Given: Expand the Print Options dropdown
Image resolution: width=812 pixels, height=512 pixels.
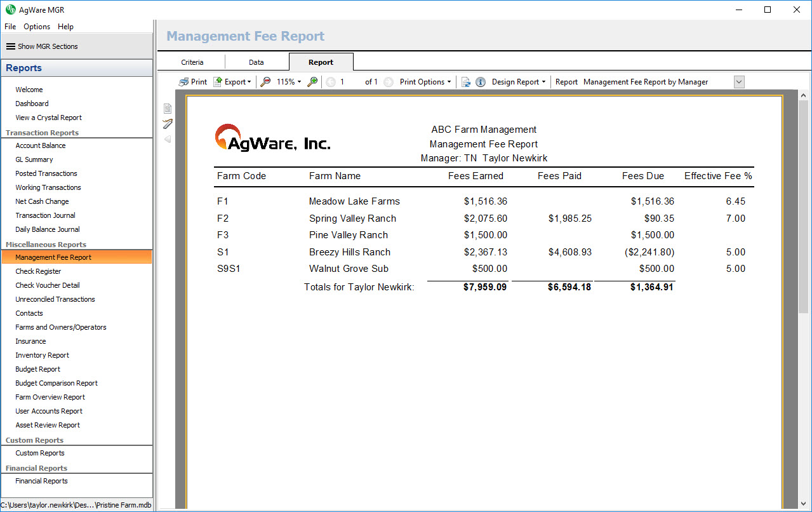Looking at the screenshot, I should (425, 82).
